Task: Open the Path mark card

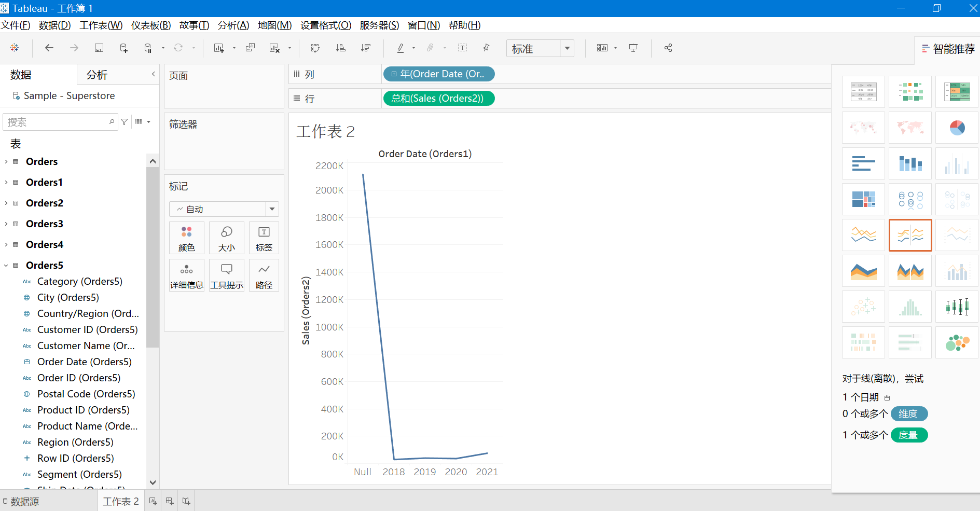Action: [x=264, y=275]
